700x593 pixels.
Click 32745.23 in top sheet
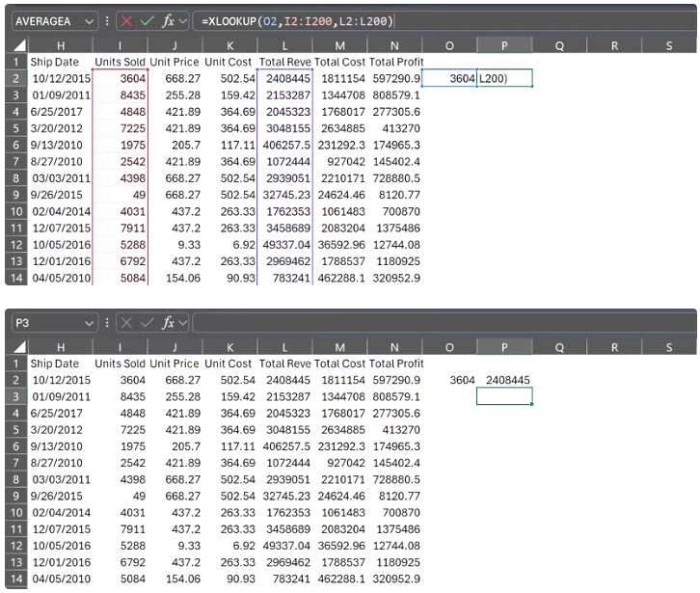286,195
